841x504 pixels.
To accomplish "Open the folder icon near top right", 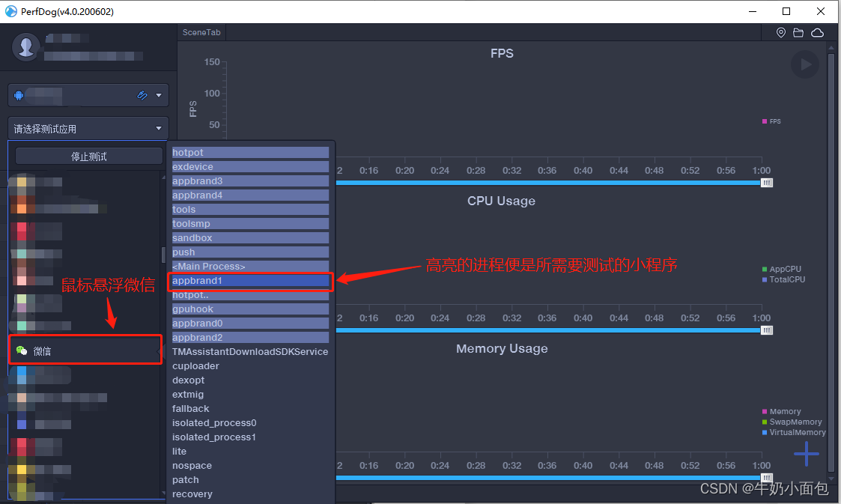I will point(798,32).
